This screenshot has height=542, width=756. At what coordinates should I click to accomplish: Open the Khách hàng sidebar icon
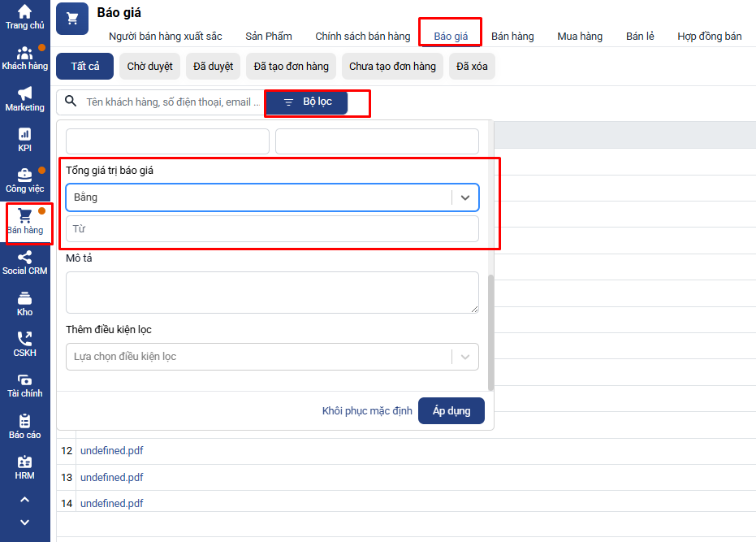tap(24, 53)
